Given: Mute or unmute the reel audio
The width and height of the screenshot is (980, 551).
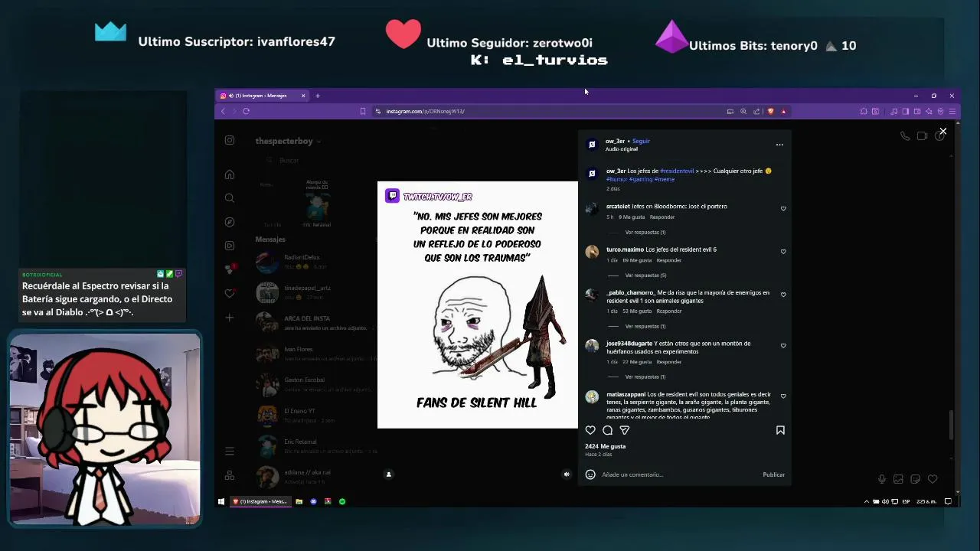Looking at the screenshot, I should tap(567, 474).
